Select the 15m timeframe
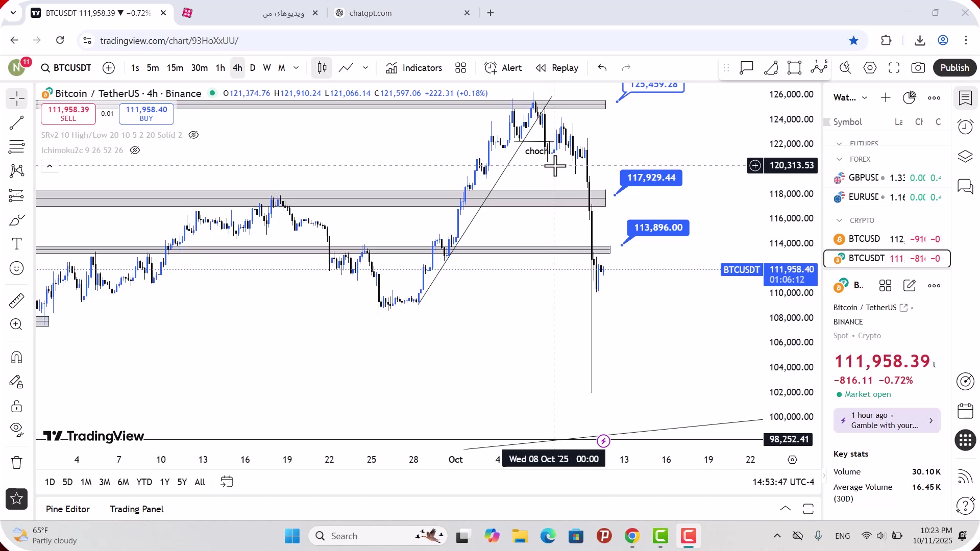The image size is (980, 551). click(x=175, y=68)
